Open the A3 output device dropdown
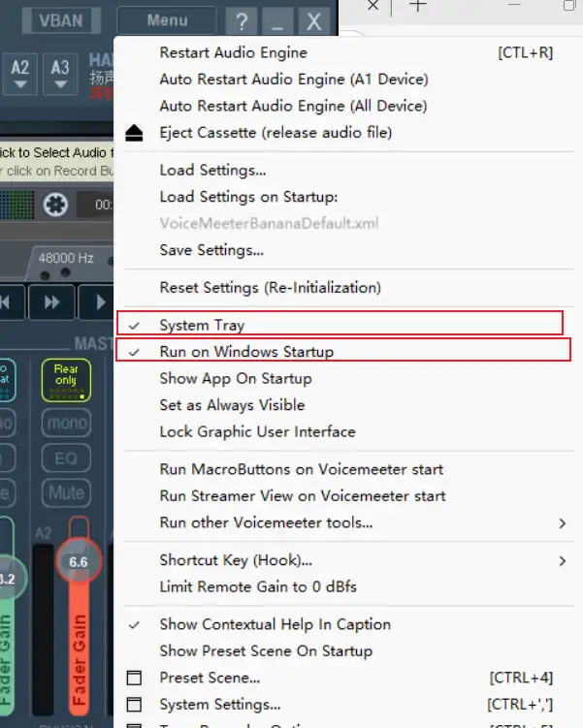This screenshot has height=728, width=583. 60,74
